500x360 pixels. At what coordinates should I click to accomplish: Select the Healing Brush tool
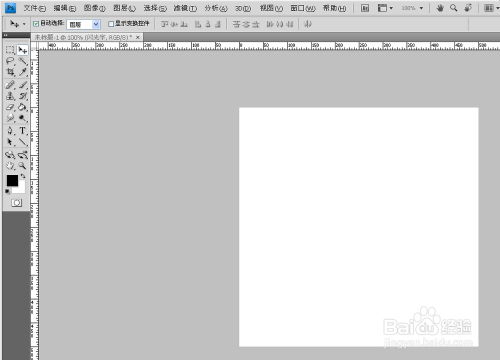(x=10, y=85)
